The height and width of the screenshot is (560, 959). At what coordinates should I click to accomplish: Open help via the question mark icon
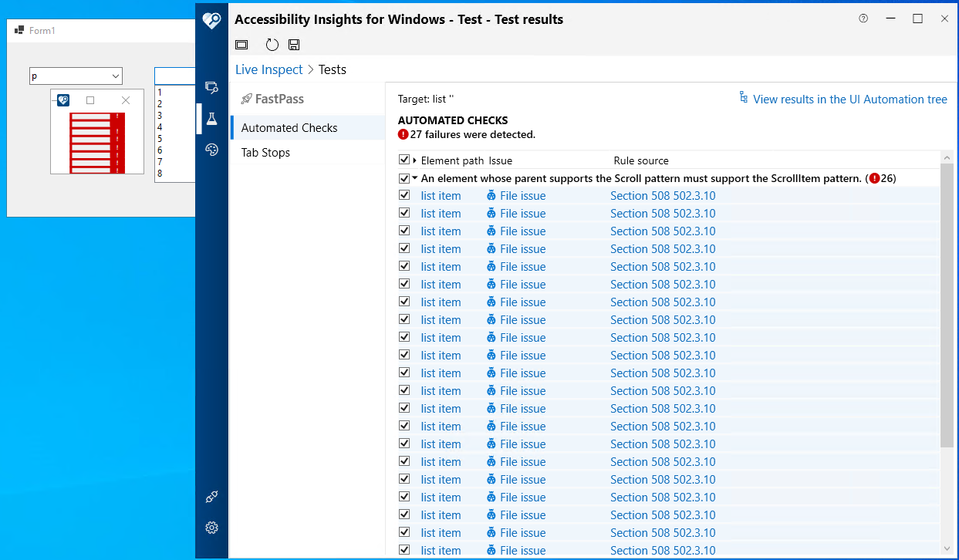coord(863,19)
